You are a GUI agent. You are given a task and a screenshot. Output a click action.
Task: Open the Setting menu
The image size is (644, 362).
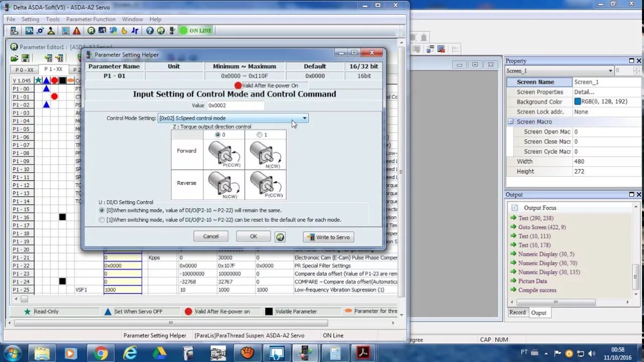pyautogui.click(x=30, y=19)
